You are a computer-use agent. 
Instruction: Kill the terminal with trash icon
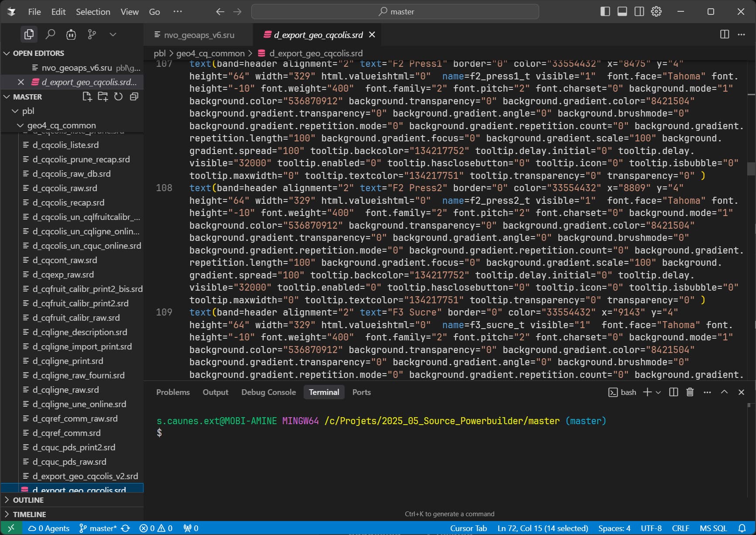[x=690, y=392]
